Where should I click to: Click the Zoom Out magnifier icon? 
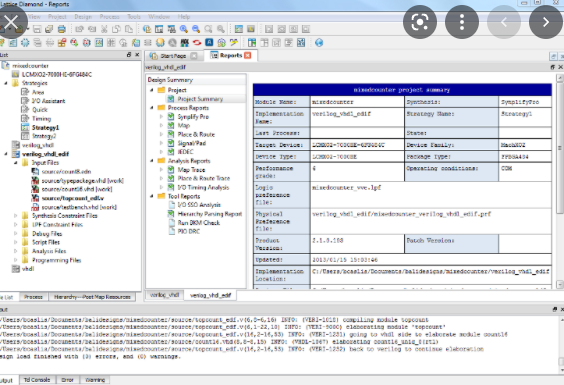pyautogui.click(x=196, y=29)
